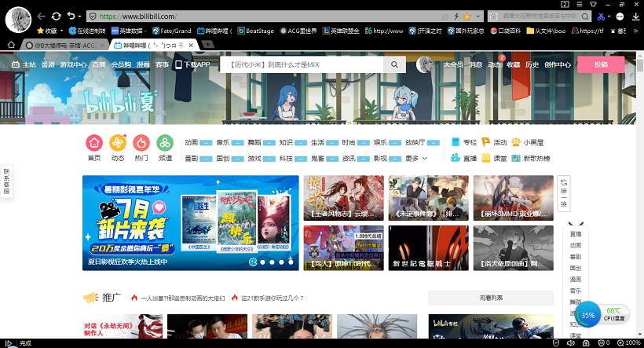Expand the bookmarks overflow chevron
This screenshot has width=644, height=348.
(636, 31)
